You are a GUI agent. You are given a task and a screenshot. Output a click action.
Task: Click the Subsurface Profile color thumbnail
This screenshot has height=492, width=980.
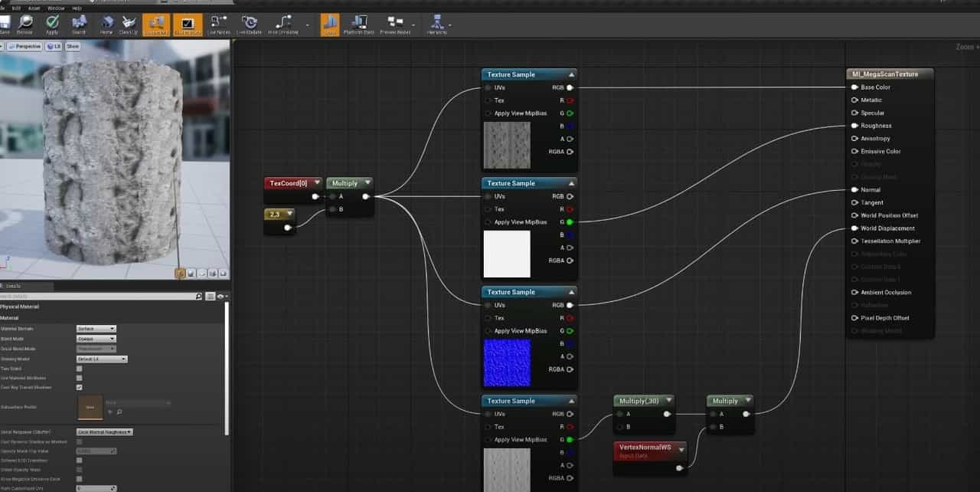[90, 407]
